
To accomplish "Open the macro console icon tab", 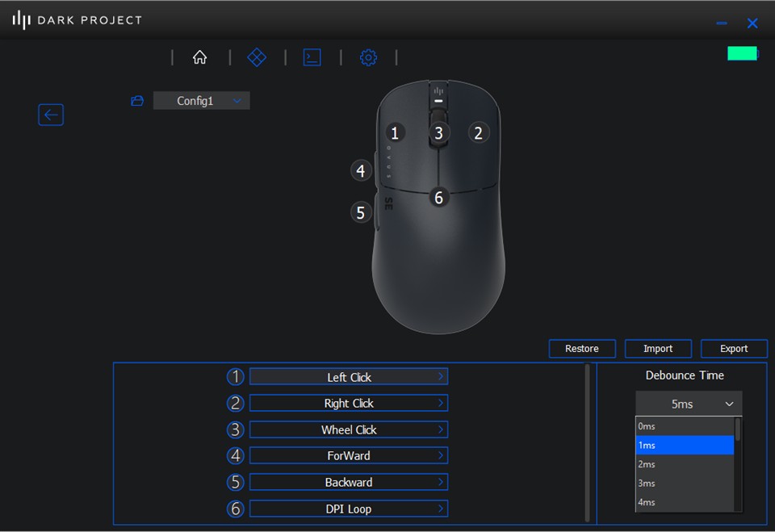I will pyautogui.click(x=312, y=57).
